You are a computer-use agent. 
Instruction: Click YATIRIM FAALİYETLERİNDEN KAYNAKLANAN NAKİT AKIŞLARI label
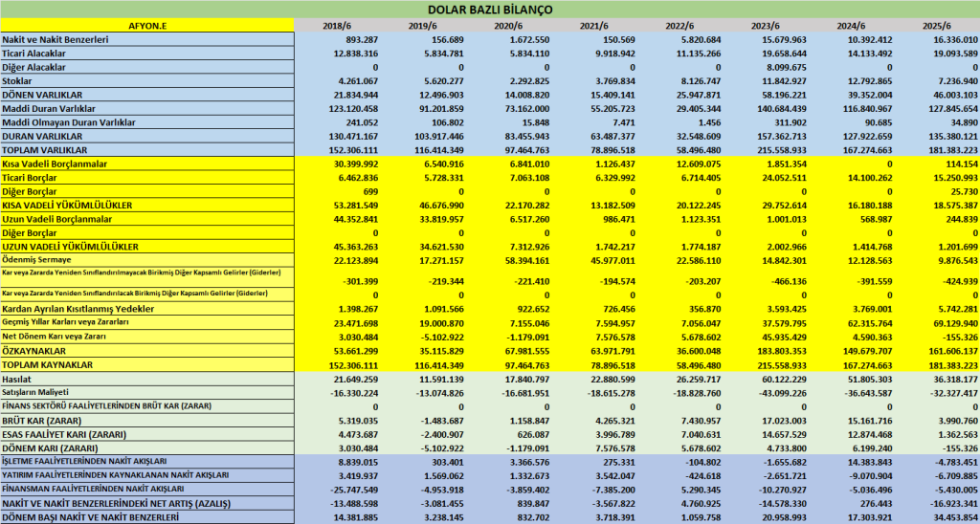coord(115,474)
